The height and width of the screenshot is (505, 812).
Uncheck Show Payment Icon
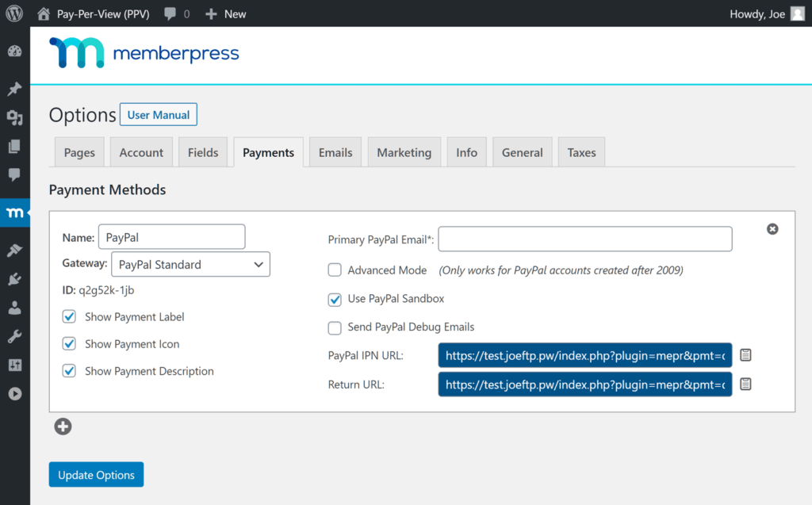pyautogui.click(x=68, y=344)
